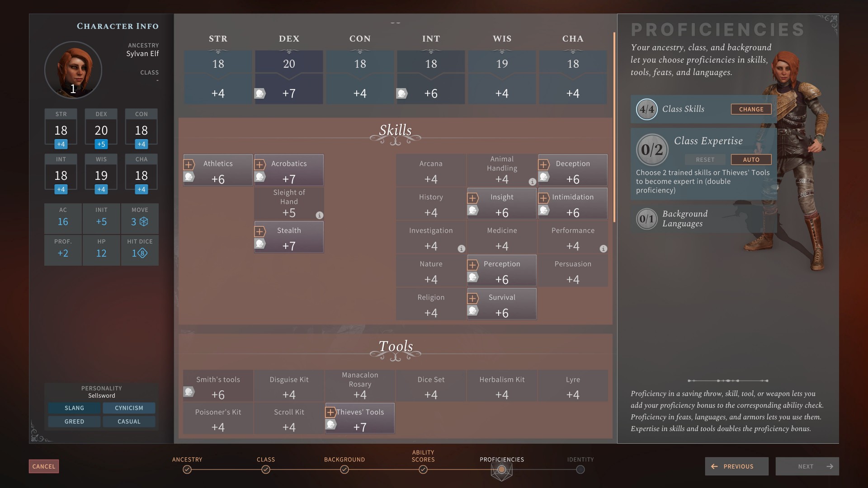This screenshot has height=488, width=868.
Task: Expand the Class Skills section
Action: click(683, 109)
